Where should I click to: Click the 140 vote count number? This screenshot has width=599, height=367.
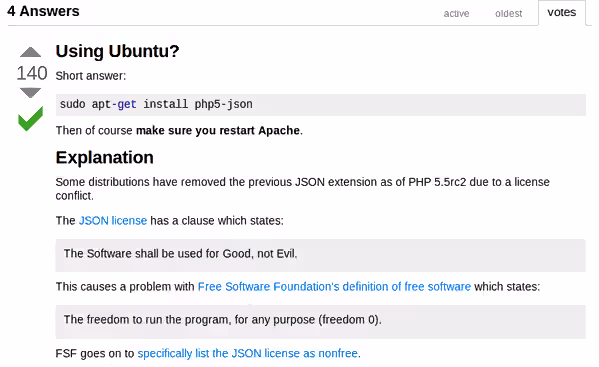pos(32,73)
